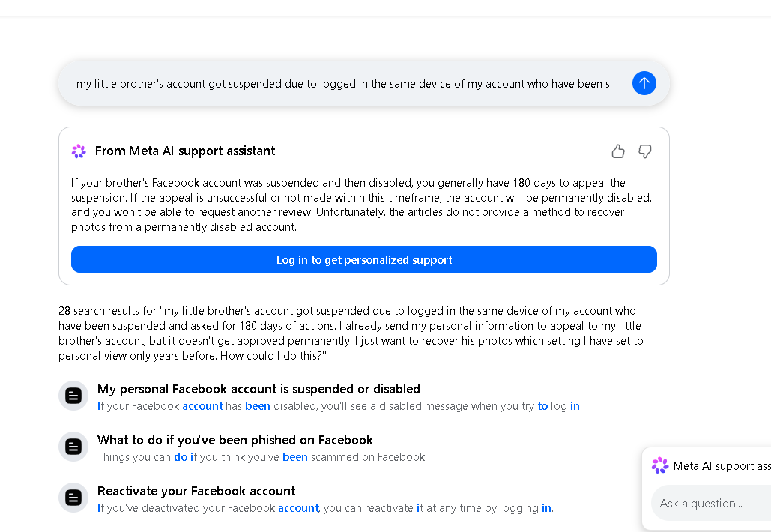Give thumbs up to Meta AI answer
Viewport: 771px width, 532px height.
click(618, 151)
